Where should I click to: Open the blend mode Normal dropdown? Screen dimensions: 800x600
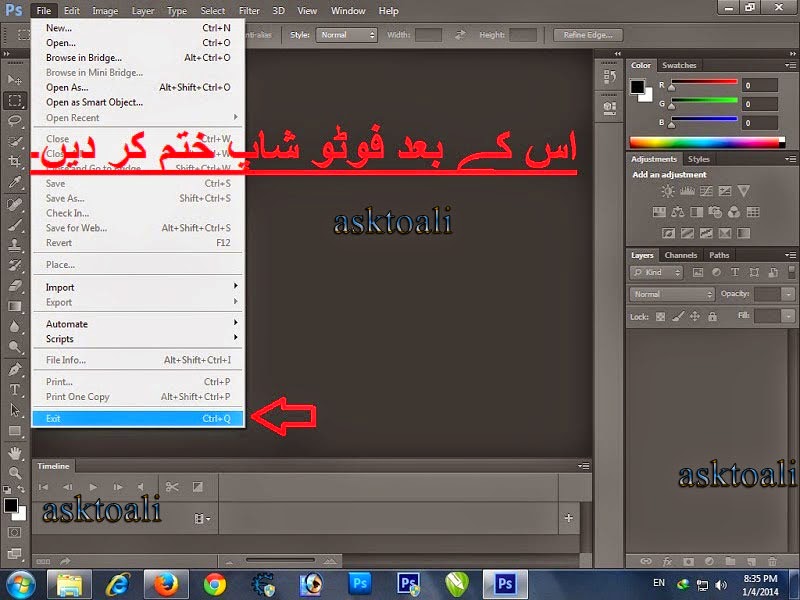point(671,294)
